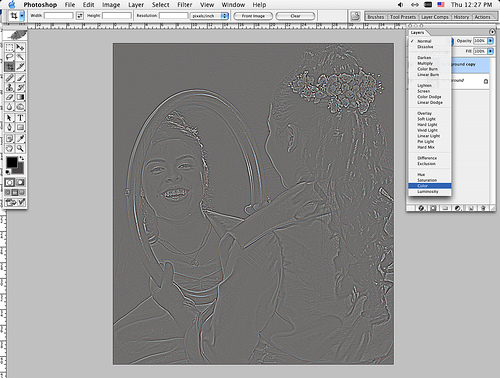
Task: Select the Rectangular Marquee tool
Action: point(9,47)
